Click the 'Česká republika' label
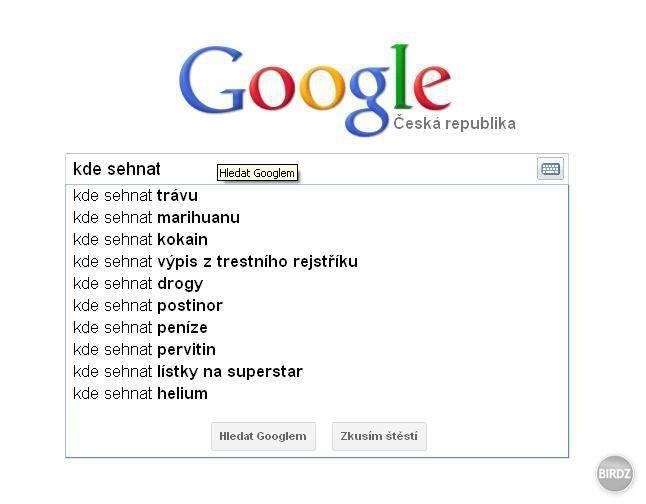This screenshot has height=504, width=646. tap(454, 124)
